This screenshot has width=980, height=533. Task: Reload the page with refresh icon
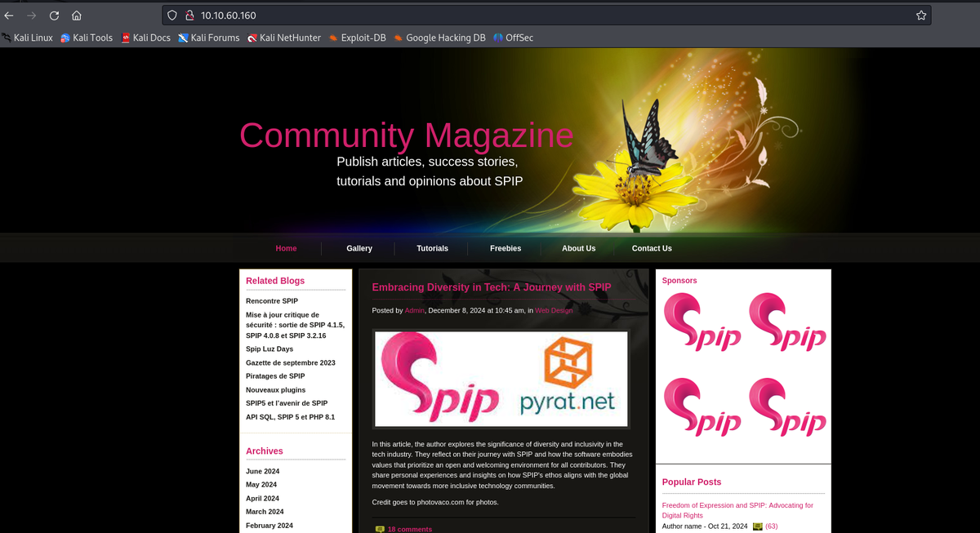coord(54,16)
